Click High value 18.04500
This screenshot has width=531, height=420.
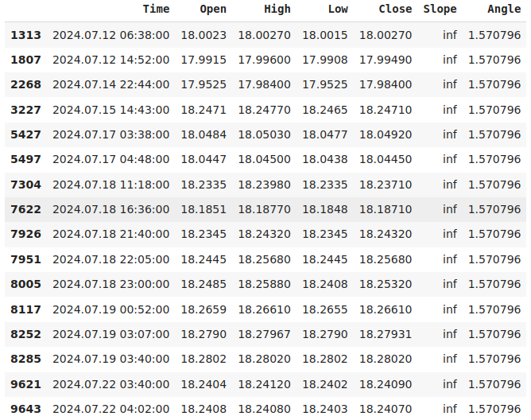264,159
